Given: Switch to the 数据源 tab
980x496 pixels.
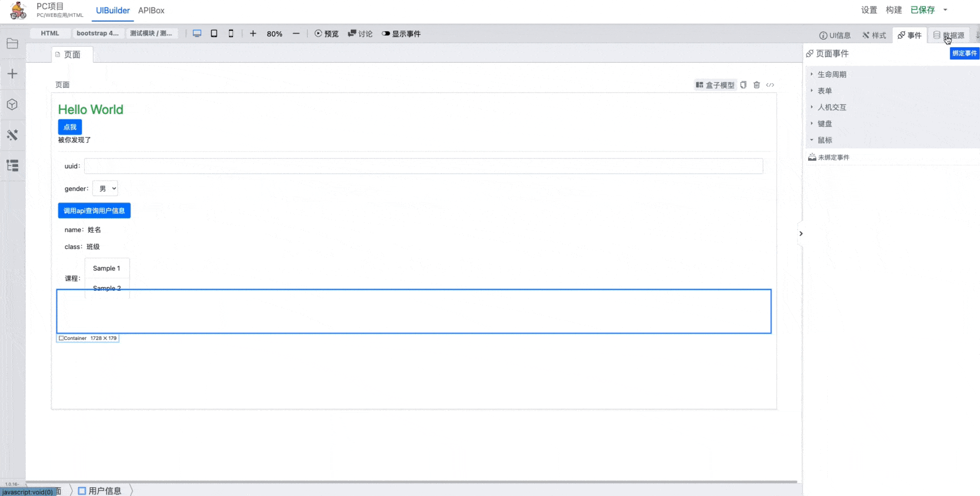Looking at the screenshot, I should click(x=949, y=35).
